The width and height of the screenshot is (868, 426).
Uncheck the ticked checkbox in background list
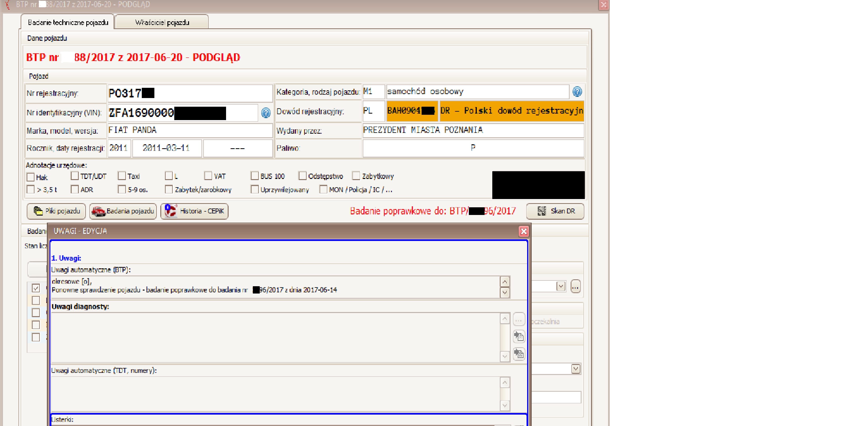(36, 288)
